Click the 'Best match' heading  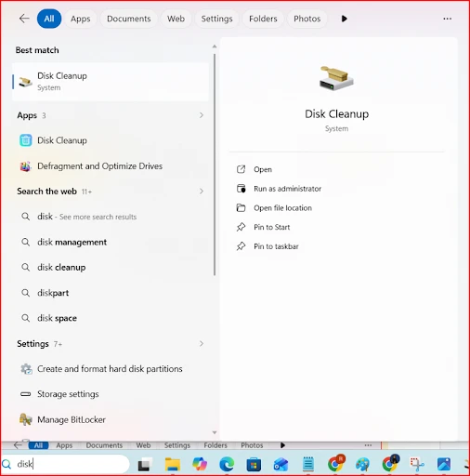pyautogui.click(x=37, y=50)
